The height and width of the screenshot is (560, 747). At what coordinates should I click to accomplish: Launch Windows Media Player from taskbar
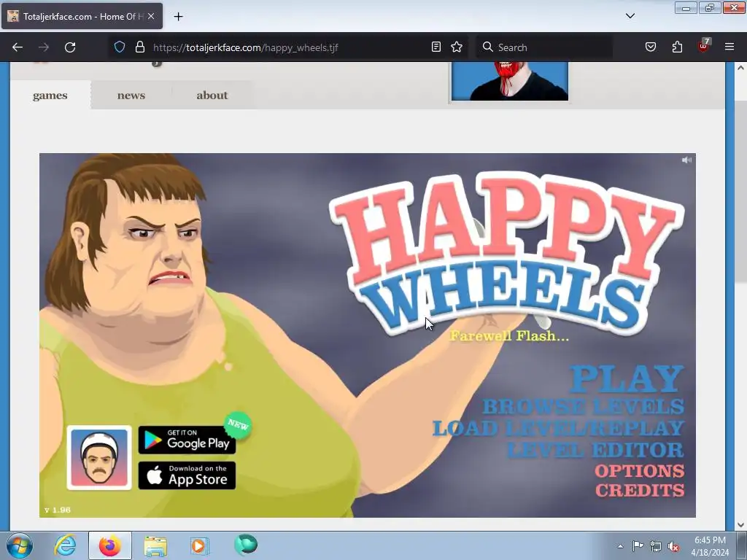tap(200, 545)
